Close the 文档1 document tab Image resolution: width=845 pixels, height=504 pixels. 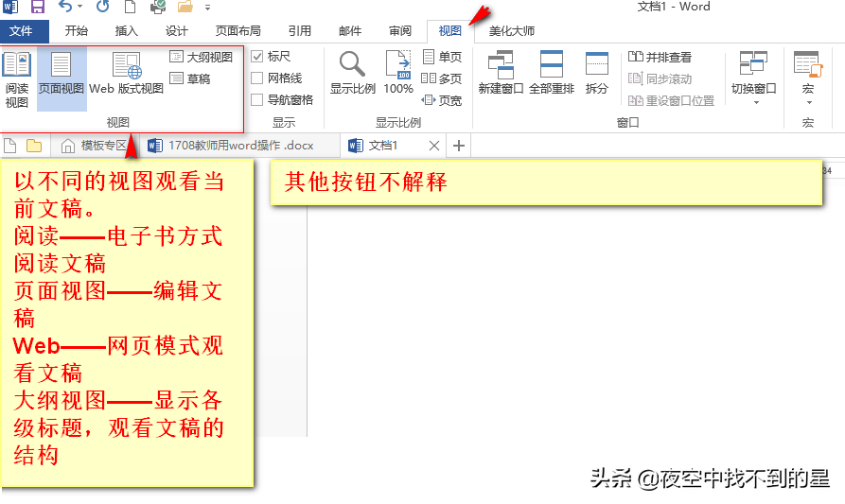coord(434,146)
